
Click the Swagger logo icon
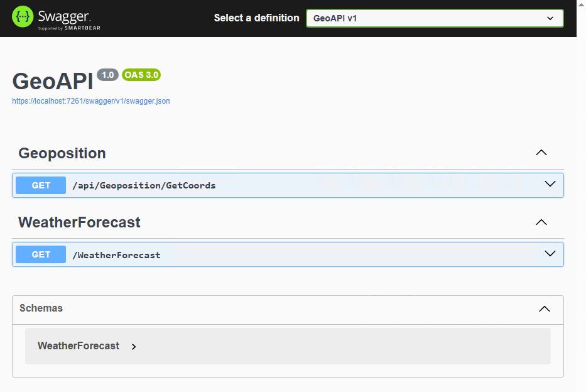click(x=22, y=17)
